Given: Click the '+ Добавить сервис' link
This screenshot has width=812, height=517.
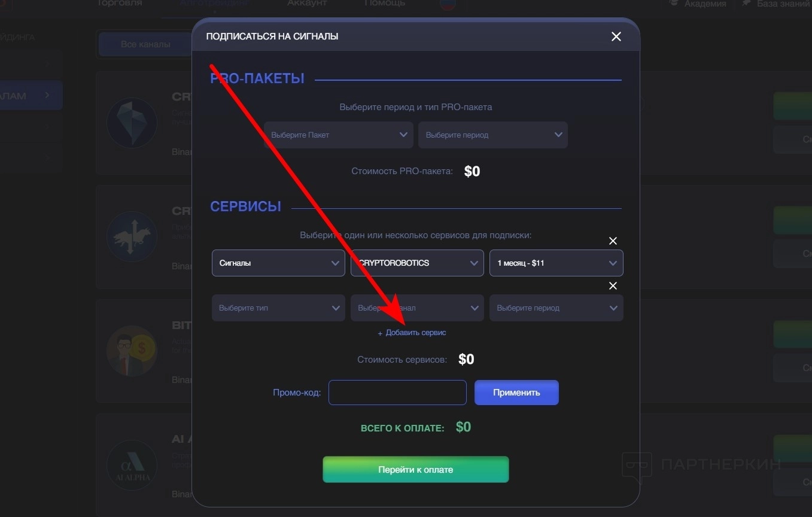Looking at the screenshot, I should 412,333.
